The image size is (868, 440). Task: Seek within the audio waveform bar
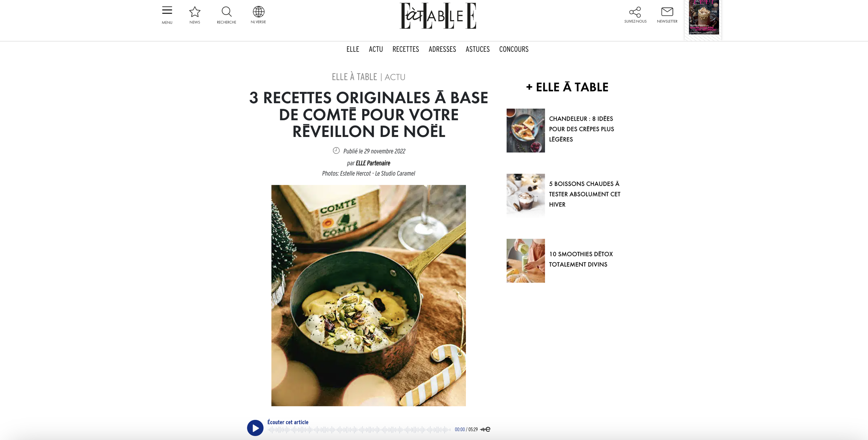coord(359,430)
